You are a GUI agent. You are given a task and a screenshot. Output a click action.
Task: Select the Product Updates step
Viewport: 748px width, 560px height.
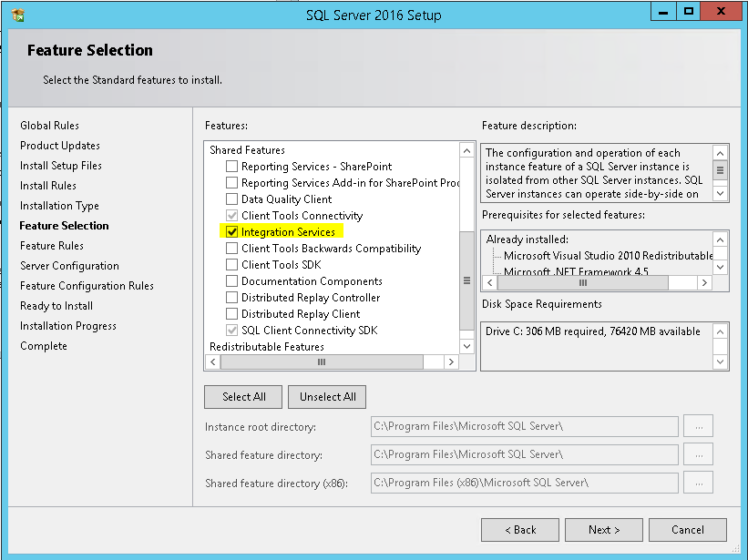click(x=60, y=146)
